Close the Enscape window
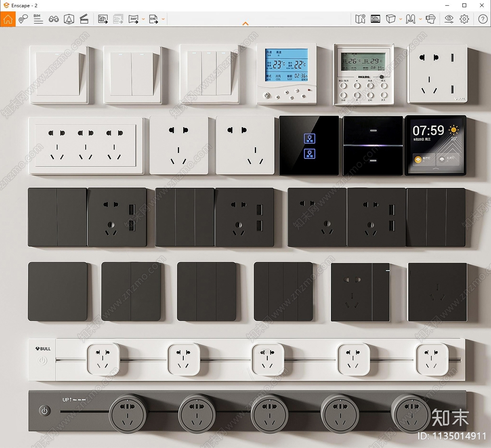The height and width of the screenshot is (448, 491). 482,6
